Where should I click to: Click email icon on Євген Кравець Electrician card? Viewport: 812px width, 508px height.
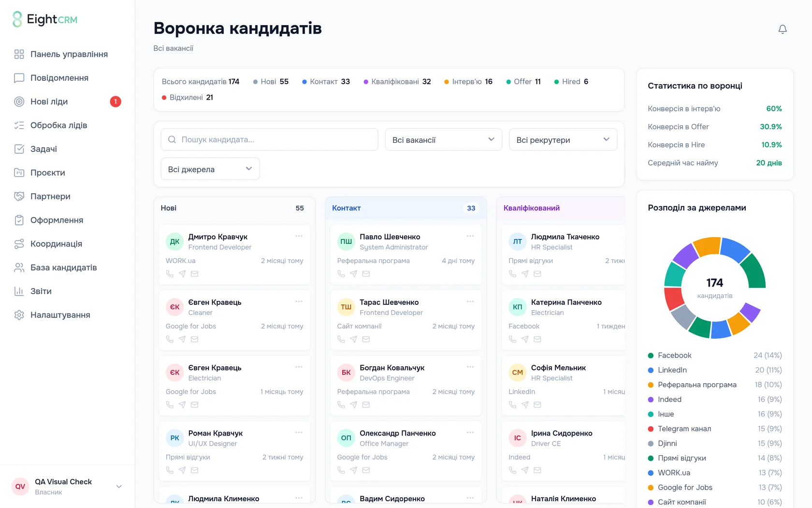[x=195, y=404]
